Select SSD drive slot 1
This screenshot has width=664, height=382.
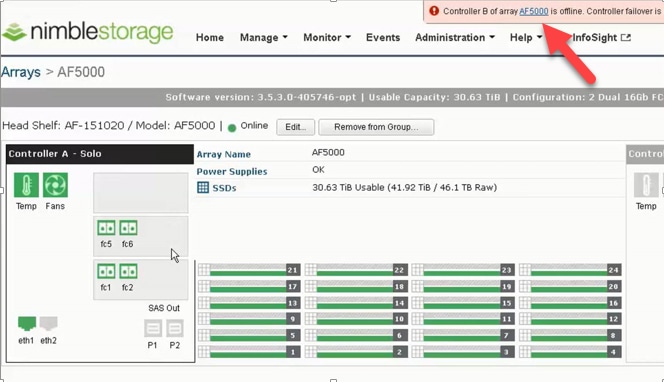pos(249,352)
